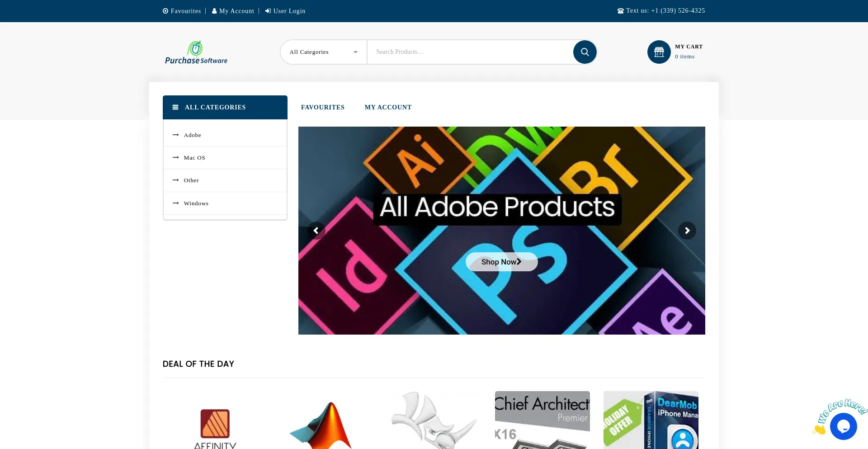The width and height of the screenshot is (868, 449).
Task: Expand the Mac OS category
Action: (194, 158)
